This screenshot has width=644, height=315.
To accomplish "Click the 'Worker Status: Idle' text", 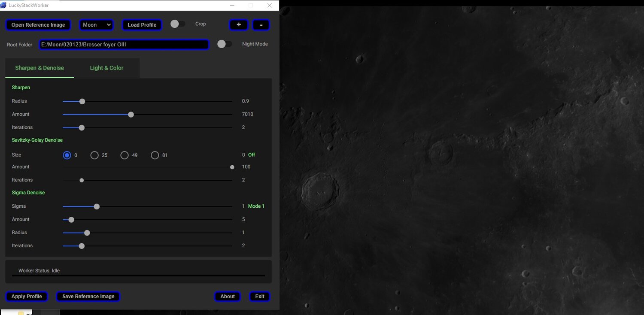I will click(x=39, y=271).
